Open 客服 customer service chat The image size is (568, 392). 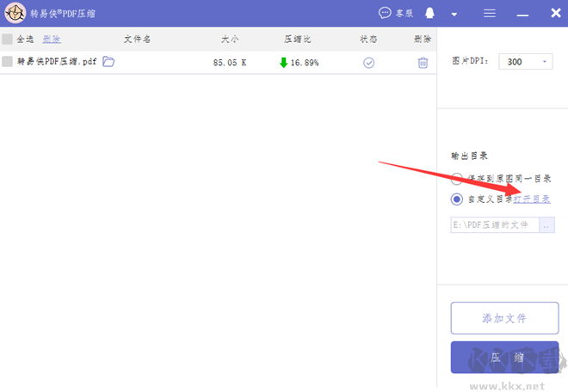click(397, 13)
